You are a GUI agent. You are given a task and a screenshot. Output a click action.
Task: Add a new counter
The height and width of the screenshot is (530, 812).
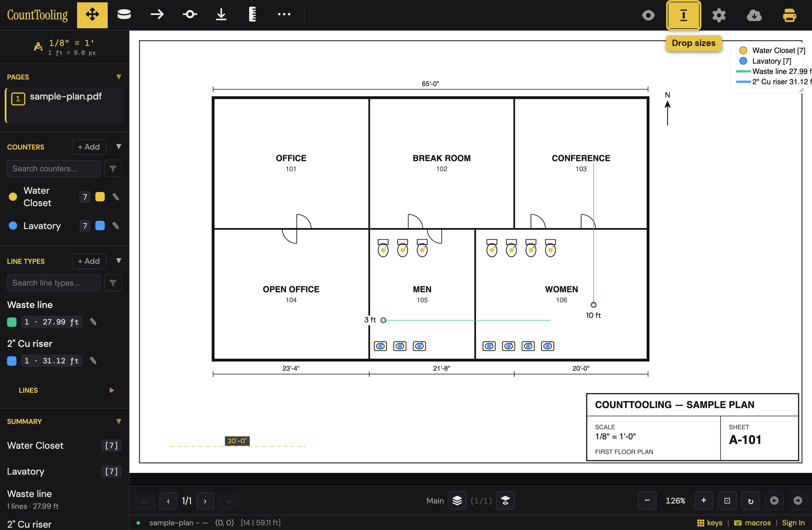coord(89,147)
